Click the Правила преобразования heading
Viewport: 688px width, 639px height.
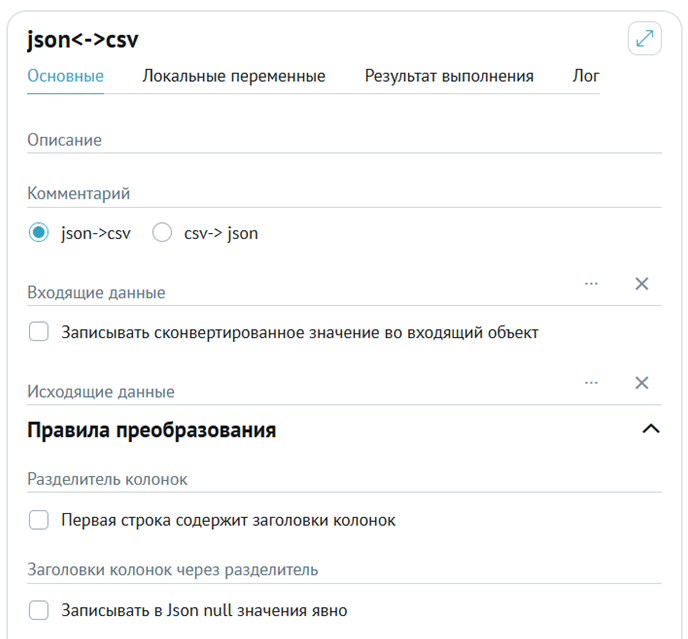(x=151, y=430)
